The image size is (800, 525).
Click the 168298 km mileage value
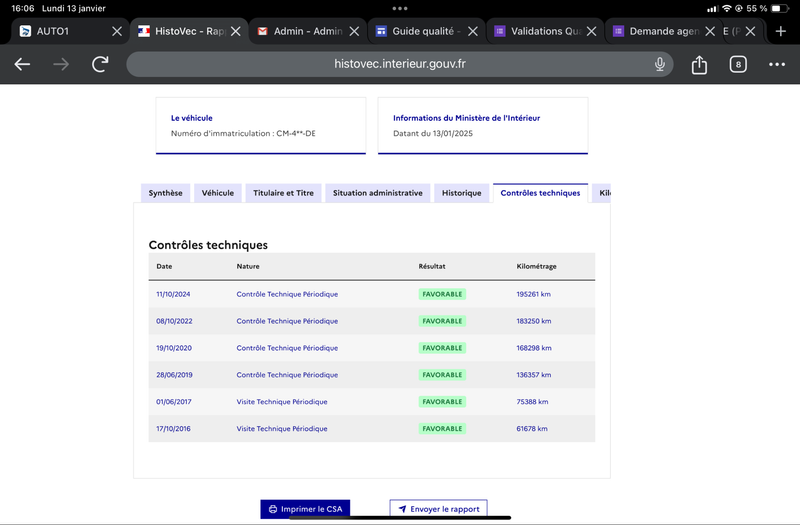[534, 348]
